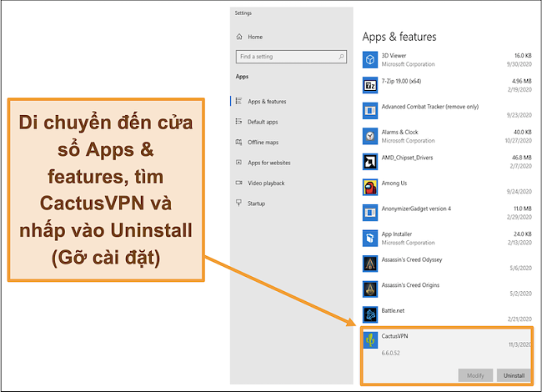The width and height of the screenshot is (542, 392).
Task: Click the 7-Zip app icon
Action: pos(370,85)
